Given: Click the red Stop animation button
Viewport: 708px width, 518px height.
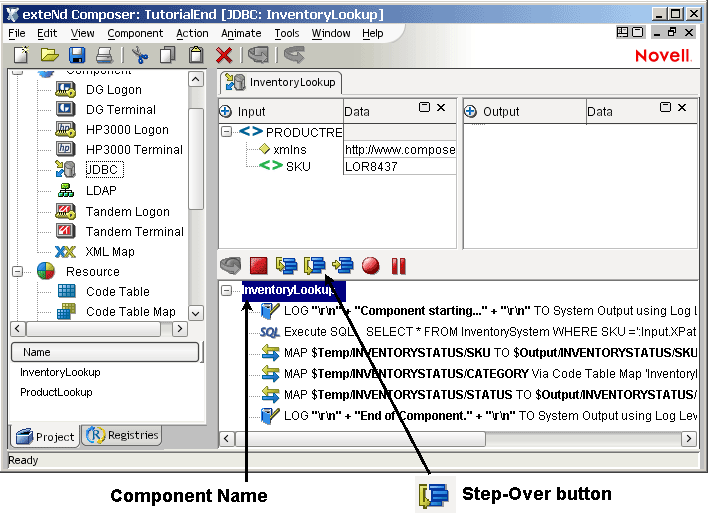Looking at the screenshot, I should tap(259, 266).
